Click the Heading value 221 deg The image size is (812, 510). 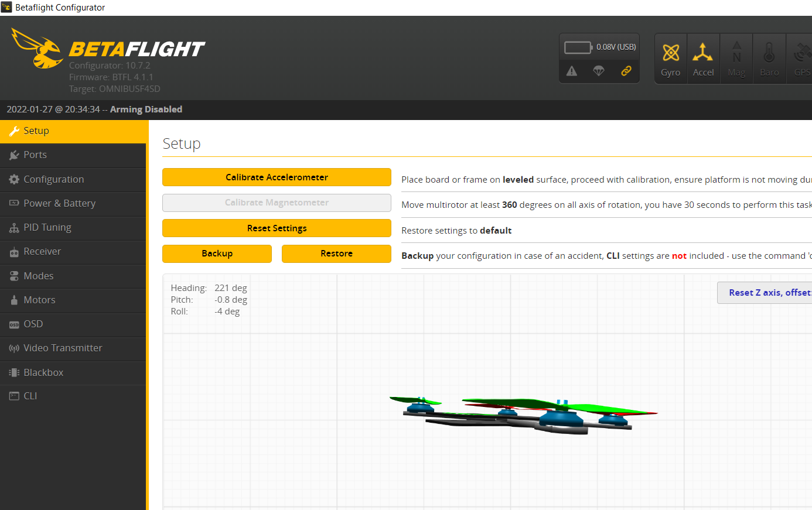pyautogui.click(x=231, y=288)
